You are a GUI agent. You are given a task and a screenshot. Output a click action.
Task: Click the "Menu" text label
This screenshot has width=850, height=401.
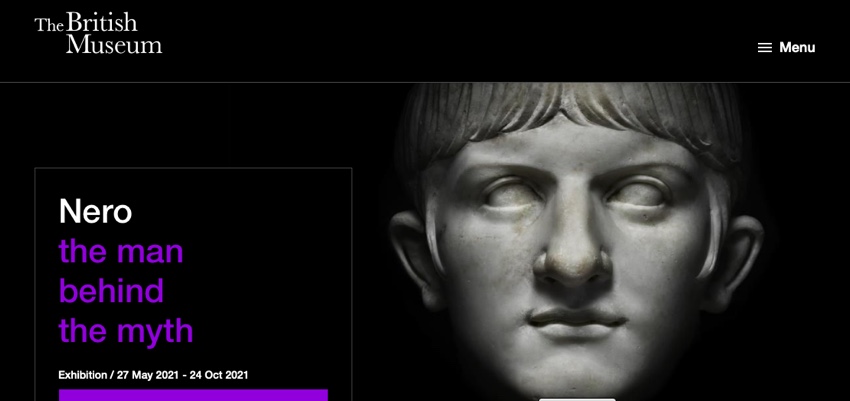[x=797, y=48]
